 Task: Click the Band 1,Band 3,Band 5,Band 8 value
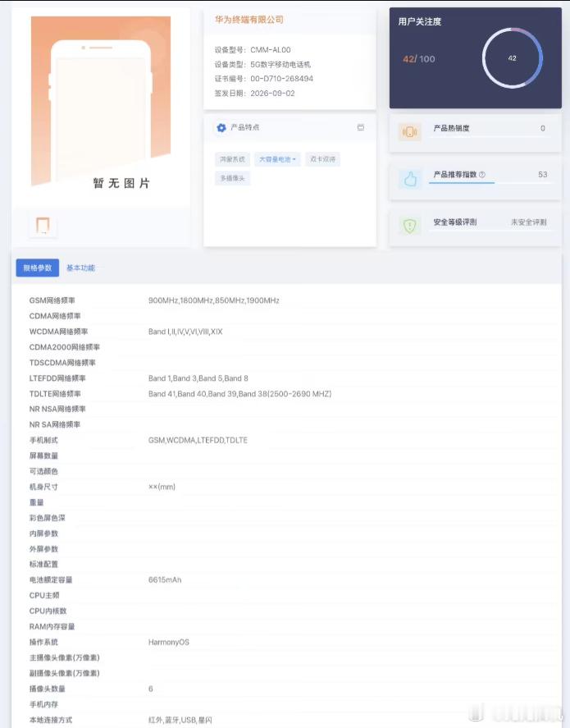pos(198,378)
